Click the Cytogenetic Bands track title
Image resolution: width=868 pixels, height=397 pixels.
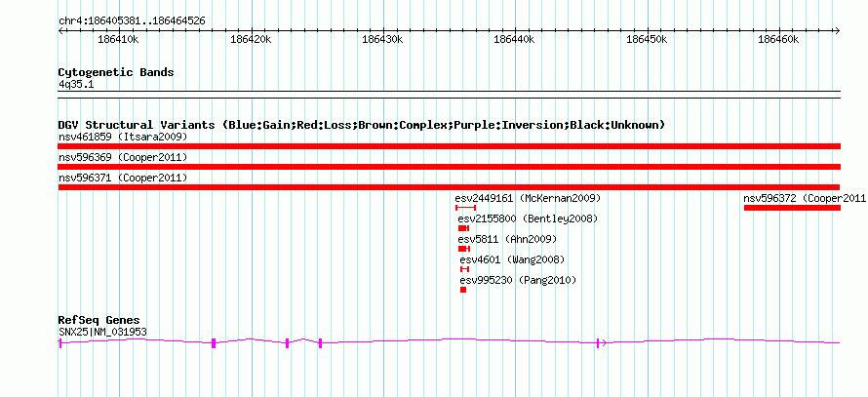tap(116, 72)
